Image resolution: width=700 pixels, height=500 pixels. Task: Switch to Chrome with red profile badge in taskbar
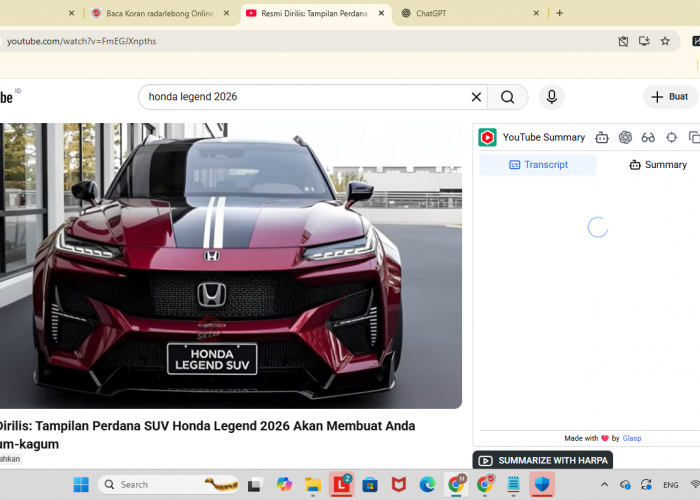pos(485,484)
